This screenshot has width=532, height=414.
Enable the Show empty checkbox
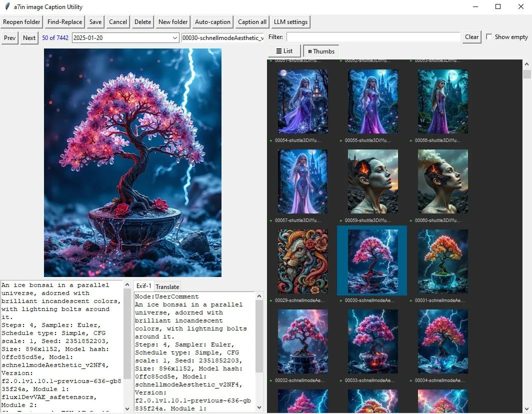pyautogui.click(x=489, y=36)
